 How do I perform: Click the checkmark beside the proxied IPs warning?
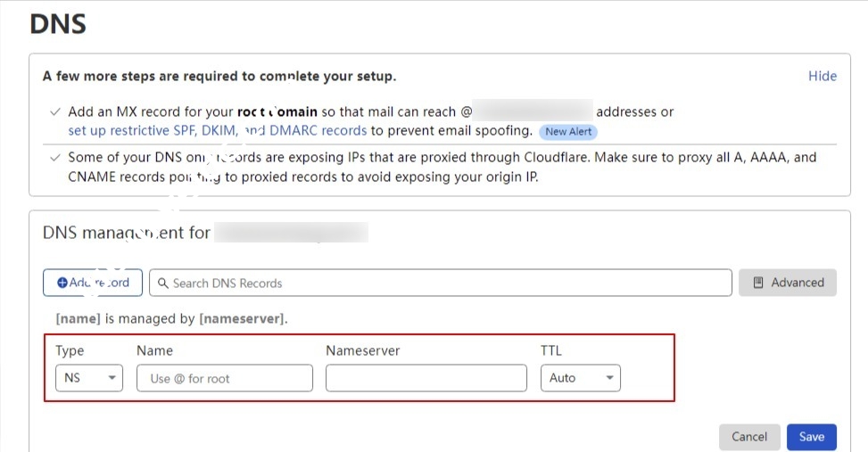(x=55, y=157)
